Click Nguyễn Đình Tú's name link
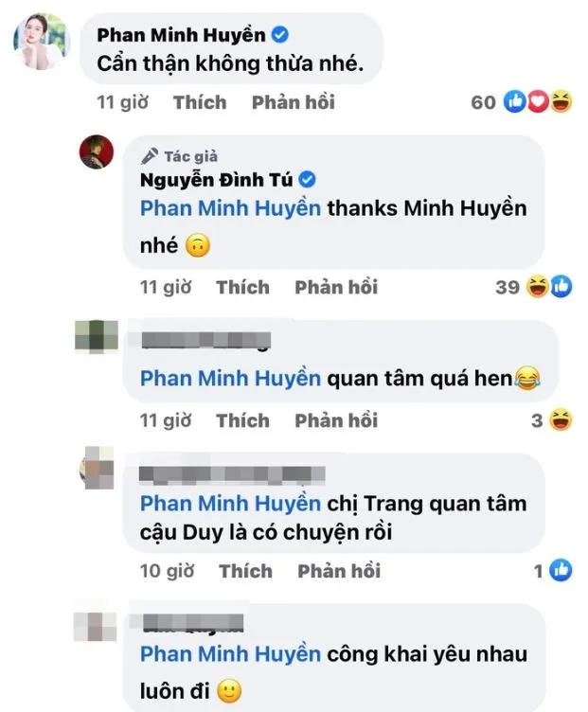The width and height of the screenshot is (588, 712). (x=217, y=180)
